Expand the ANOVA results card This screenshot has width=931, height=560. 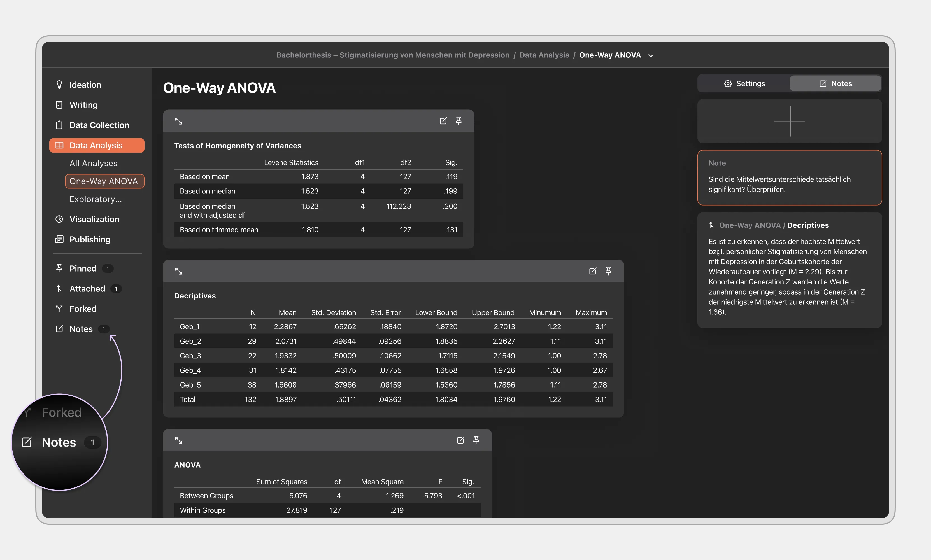coord(178,440)
